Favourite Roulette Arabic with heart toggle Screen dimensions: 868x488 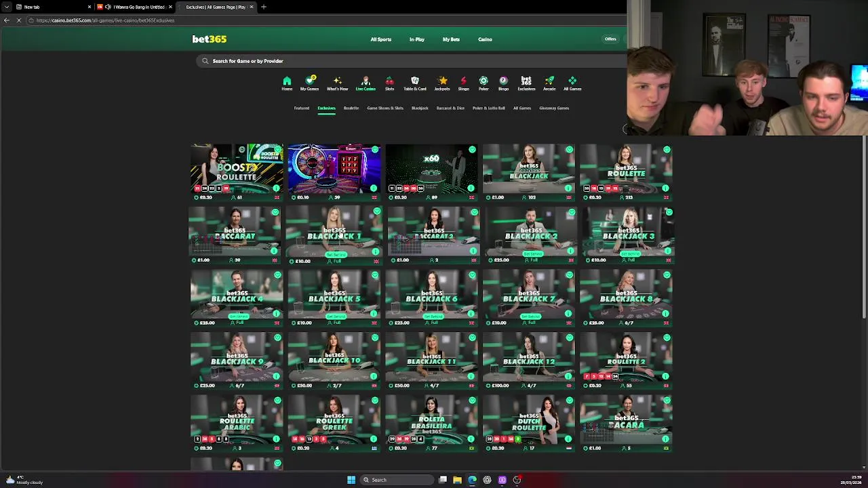277,401
